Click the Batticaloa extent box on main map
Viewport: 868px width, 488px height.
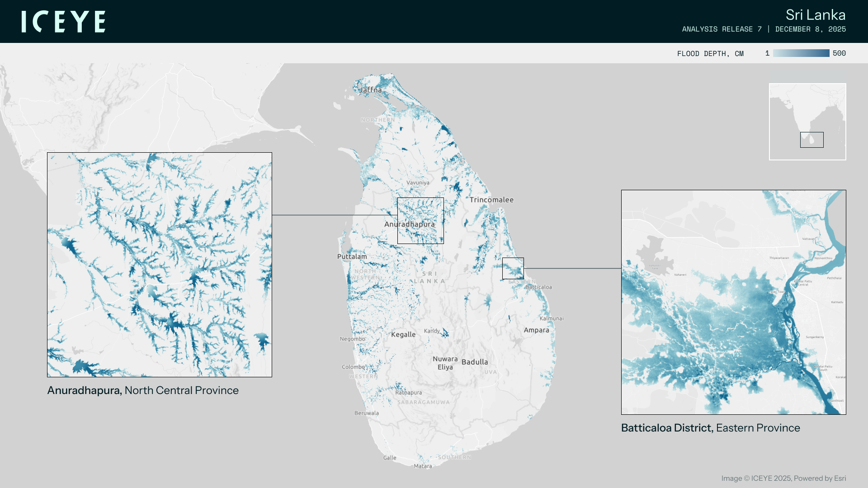[513, 268]
